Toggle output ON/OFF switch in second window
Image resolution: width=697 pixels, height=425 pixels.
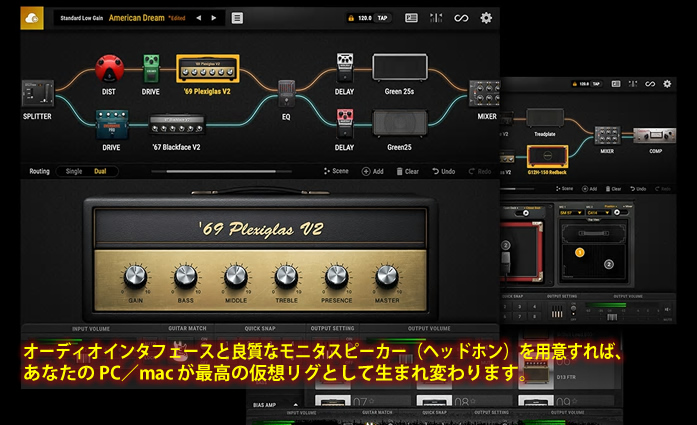[573, 310]
